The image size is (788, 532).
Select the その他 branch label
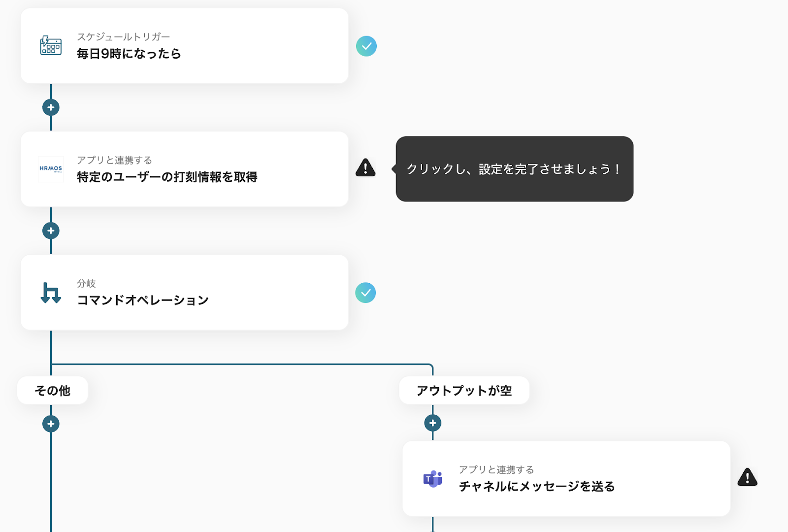point(53,391)
